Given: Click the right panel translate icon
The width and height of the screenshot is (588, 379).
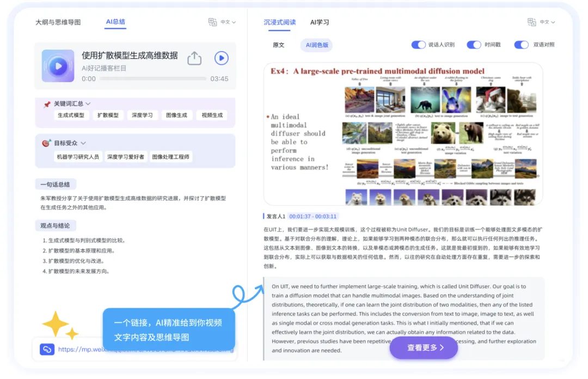Looking at the screenshot, I should 532,22.
